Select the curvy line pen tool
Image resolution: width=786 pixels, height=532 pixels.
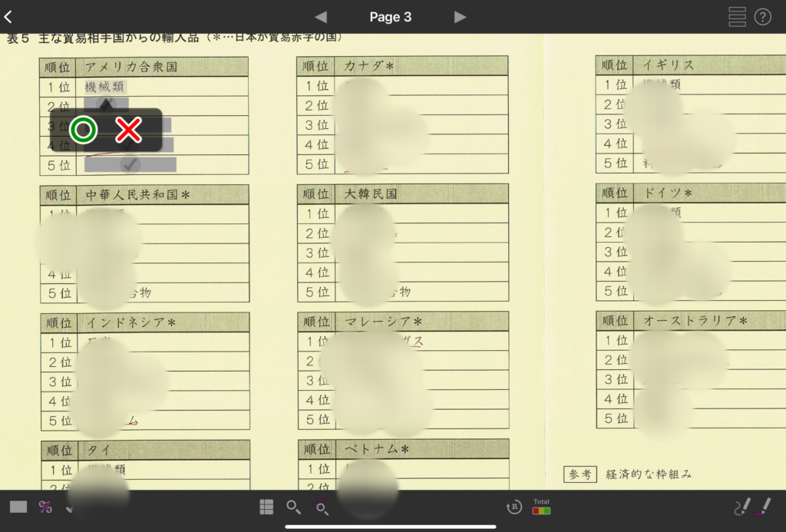click(741, 506)
